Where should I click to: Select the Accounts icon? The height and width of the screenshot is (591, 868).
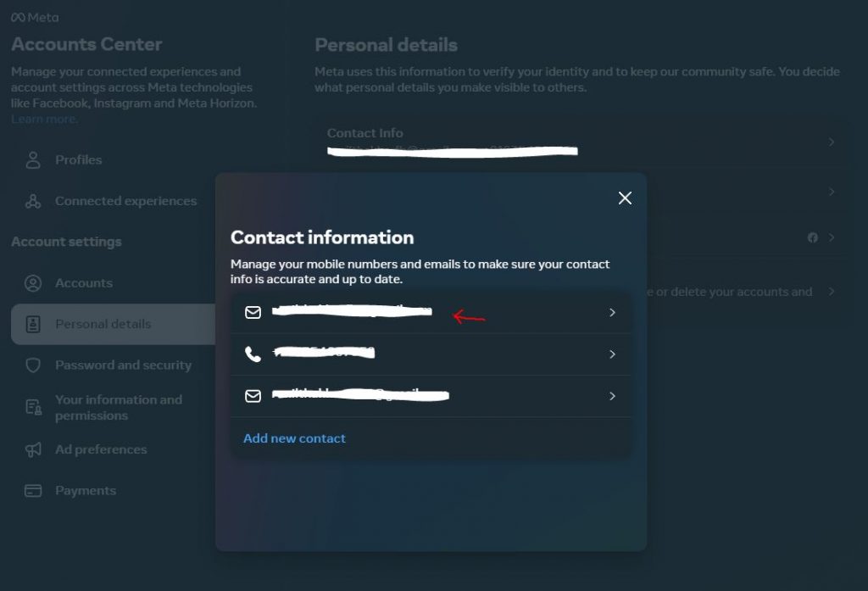click(33, 282)
